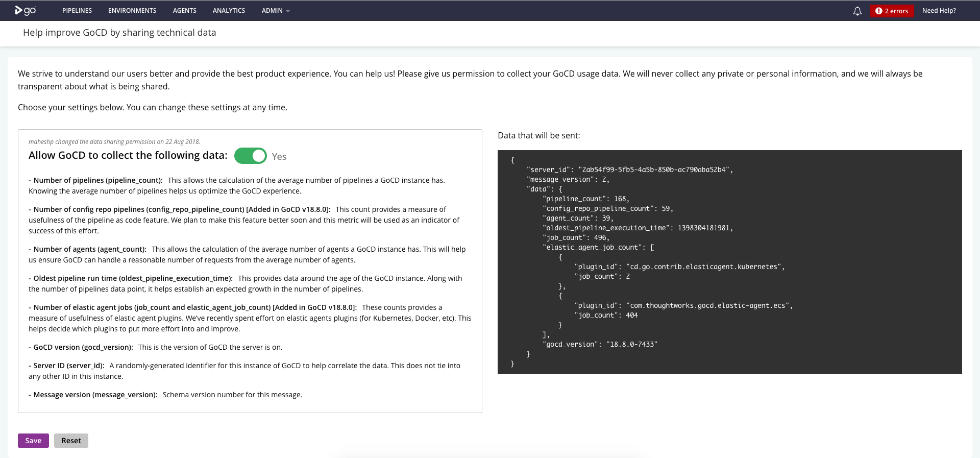Click the gocd_version 18.8.0-7433 line
Screen dimensions: 980x458
point(600,344)
